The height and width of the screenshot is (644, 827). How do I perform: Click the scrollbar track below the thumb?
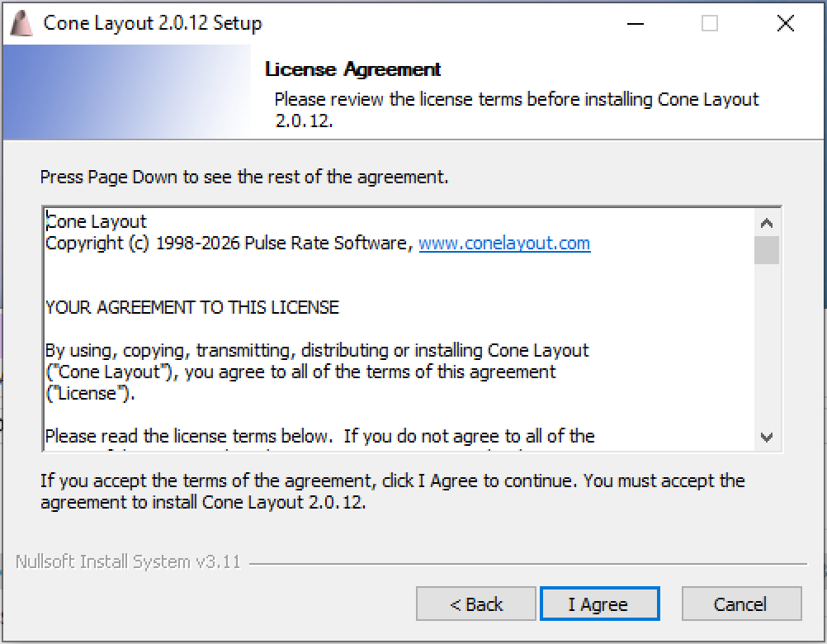(x=767, y=347)
